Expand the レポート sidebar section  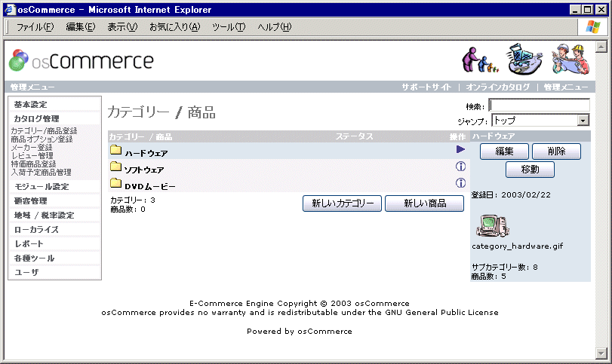29,243
